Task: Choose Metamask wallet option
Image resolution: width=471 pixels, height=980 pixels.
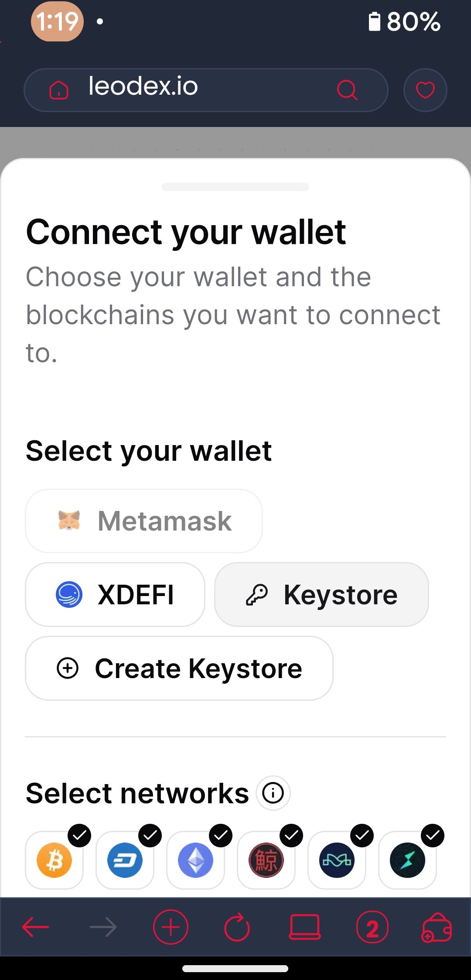Action: [x=144, y=521]
